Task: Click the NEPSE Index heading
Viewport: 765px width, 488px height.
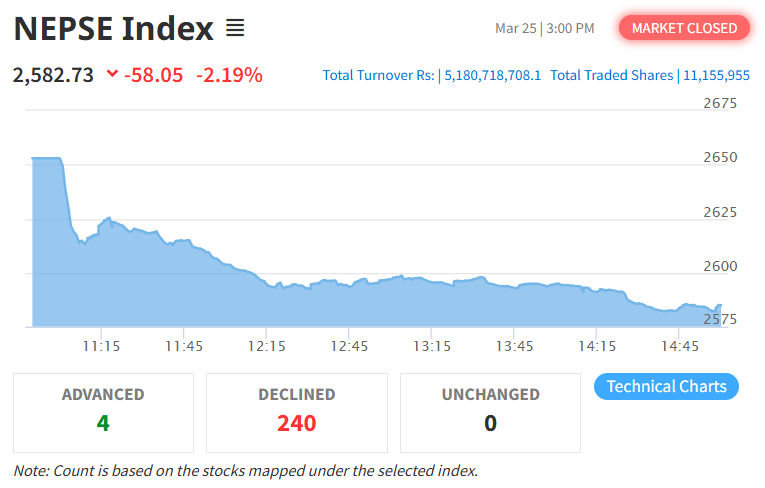Action: (x=113, y=29)
